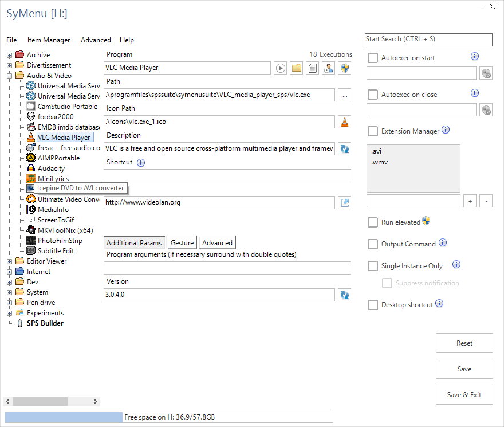Click Save & Exit button
504x427 pixels.
pos(464,394)
